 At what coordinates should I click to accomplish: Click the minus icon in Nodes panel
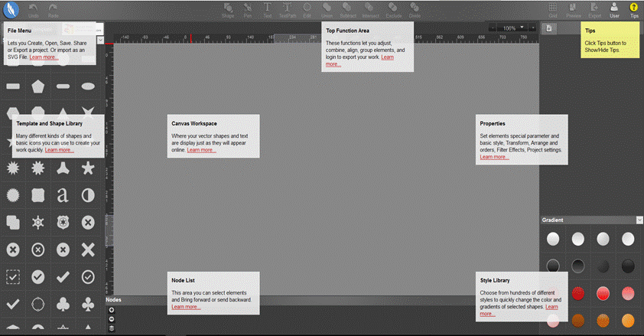click(112, 319)
